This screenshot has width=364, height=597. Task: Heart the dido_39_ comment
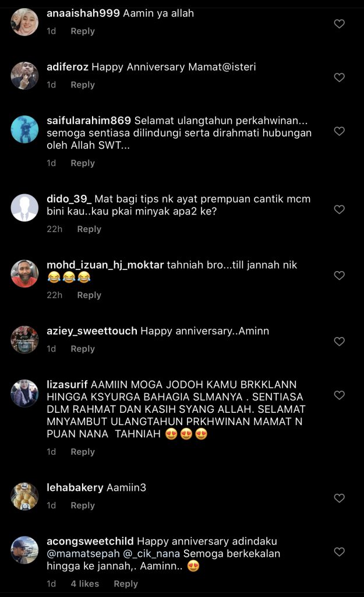[340, 209]
